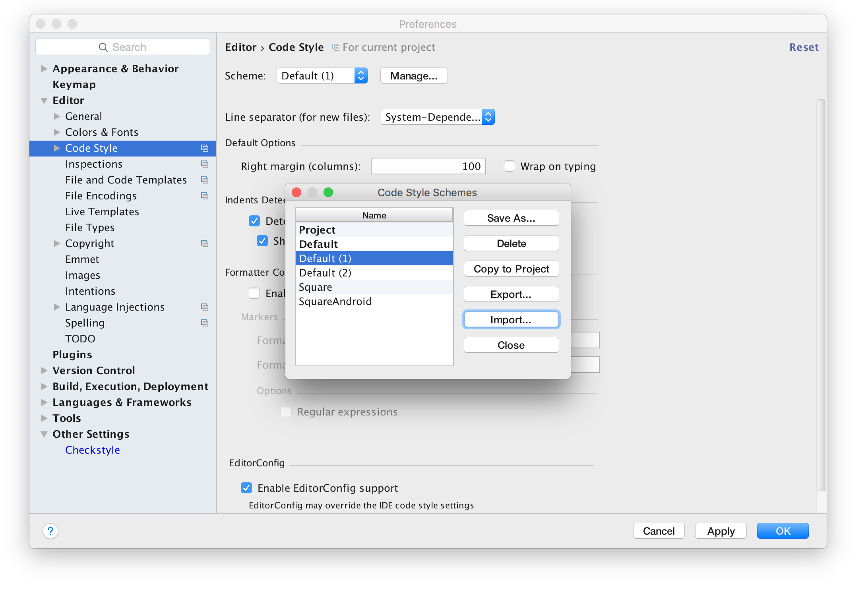Click the Import... button
Image resolution: width=868 pixels, height=599 pixels.
tap(511, 320)
